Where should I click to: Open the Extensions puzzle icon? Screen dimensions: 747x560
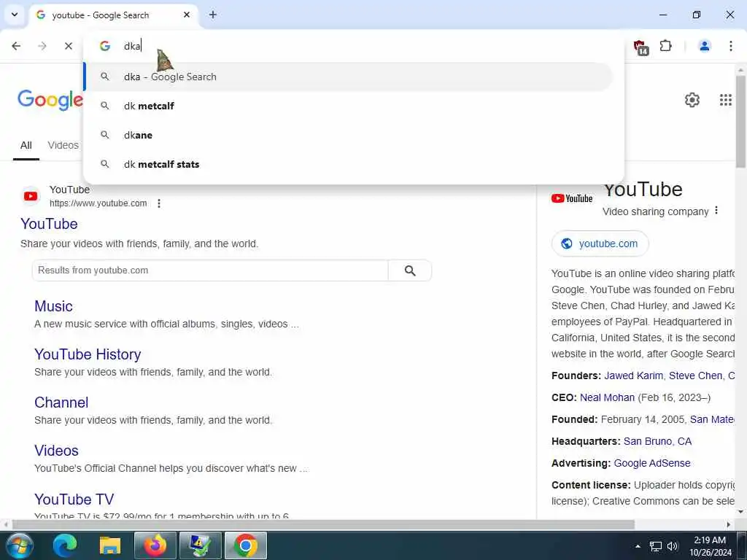[665, 46]
